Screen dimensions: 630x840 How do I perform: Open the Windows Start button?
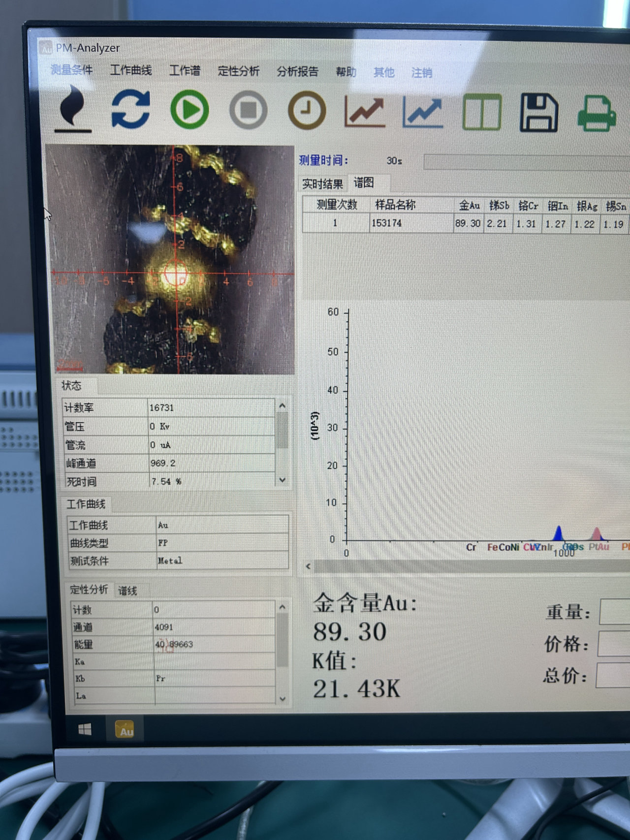click(x=85, y=730)
